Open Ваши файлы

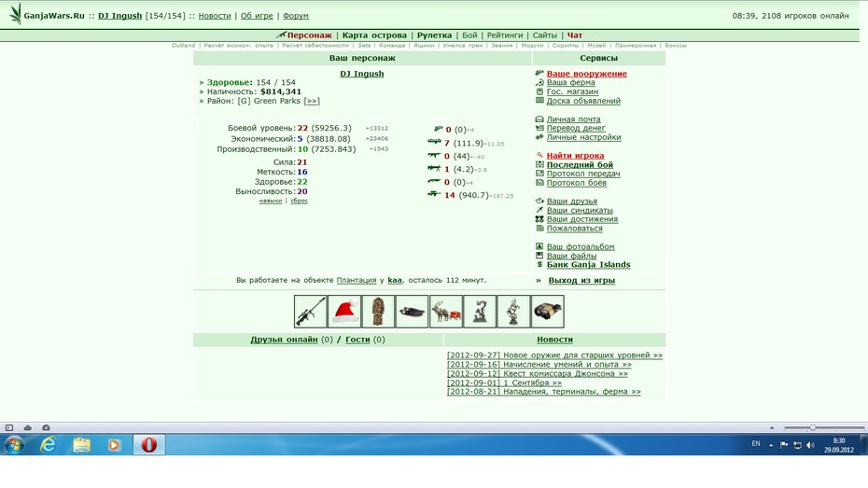click(572, 256)
